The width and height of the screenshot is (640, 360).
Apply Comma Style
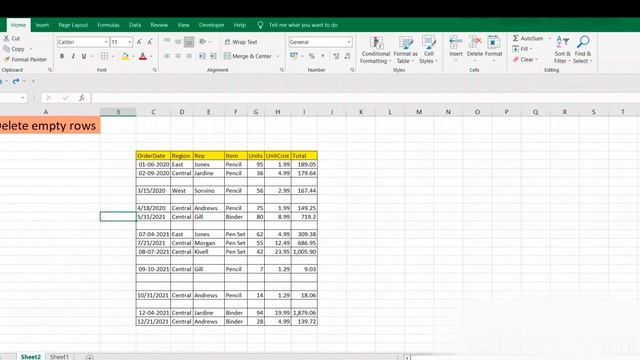click(x=323, y=56)
